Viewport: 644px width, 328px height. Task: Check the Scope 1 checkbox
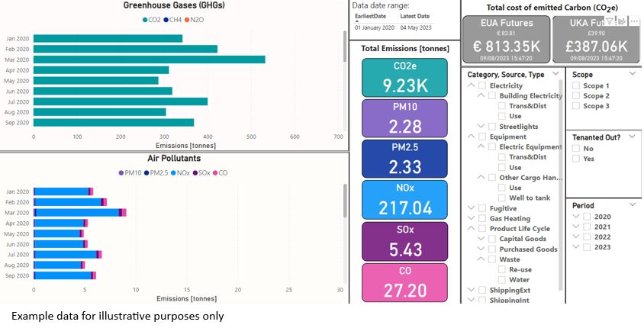point(576,86)
